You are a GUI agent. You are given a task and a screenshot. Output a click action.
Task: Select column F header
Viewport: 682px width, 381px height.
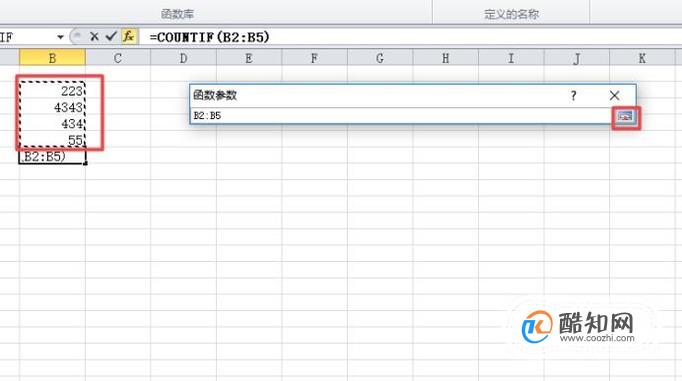pos(314,58)
